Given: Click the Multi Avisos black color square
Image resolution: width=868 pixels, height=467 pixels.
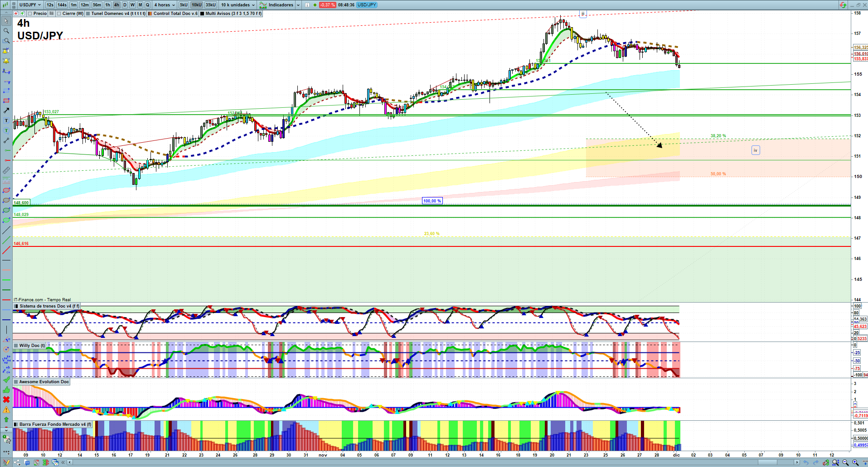Looking at the screenshot, I should [202, 14].
